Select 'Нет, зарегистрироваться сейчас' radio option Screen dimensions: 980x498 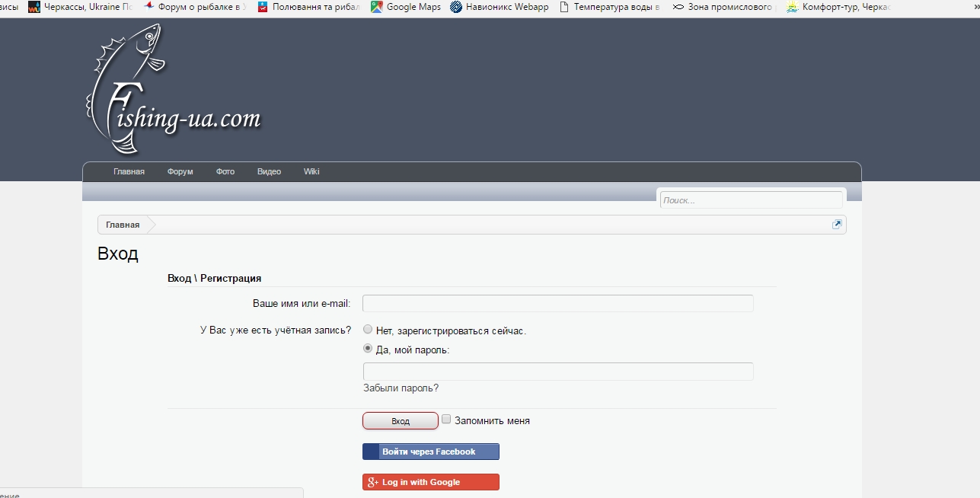point(369,330)
